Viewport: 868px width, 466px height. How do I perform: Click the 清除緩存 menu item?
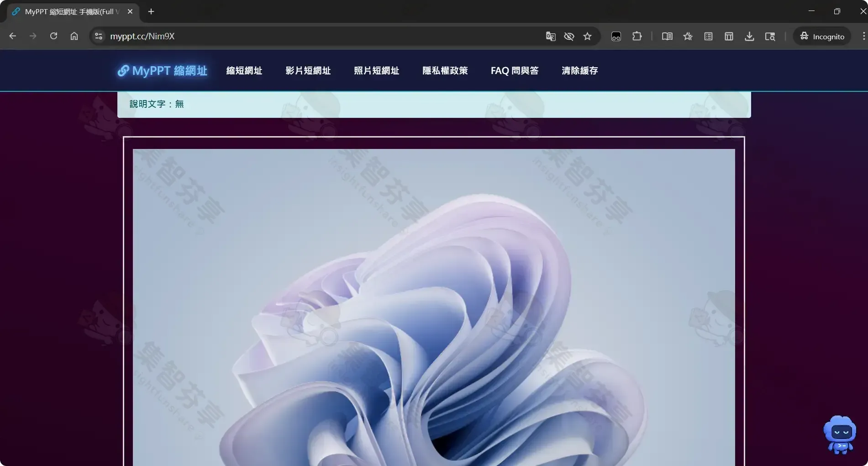(x=580, y=71)
